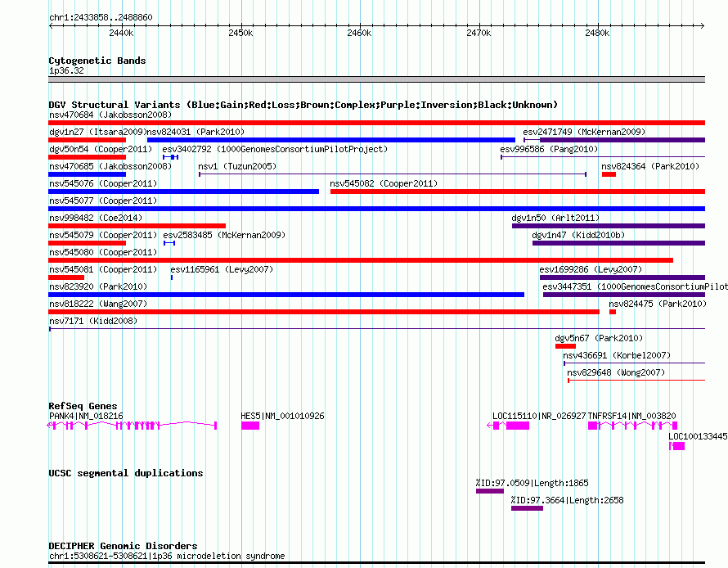The height and width of the screenshot is (568, 728).
Task: Open the Cytogenetic Bands track title
Action: 97,61
